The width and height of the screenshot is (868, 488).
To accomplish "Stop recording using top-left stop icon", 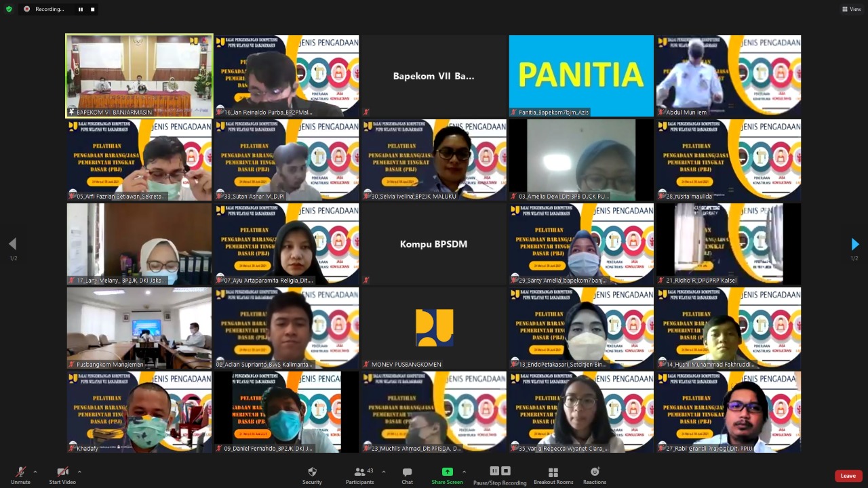I will pos(93,9).
